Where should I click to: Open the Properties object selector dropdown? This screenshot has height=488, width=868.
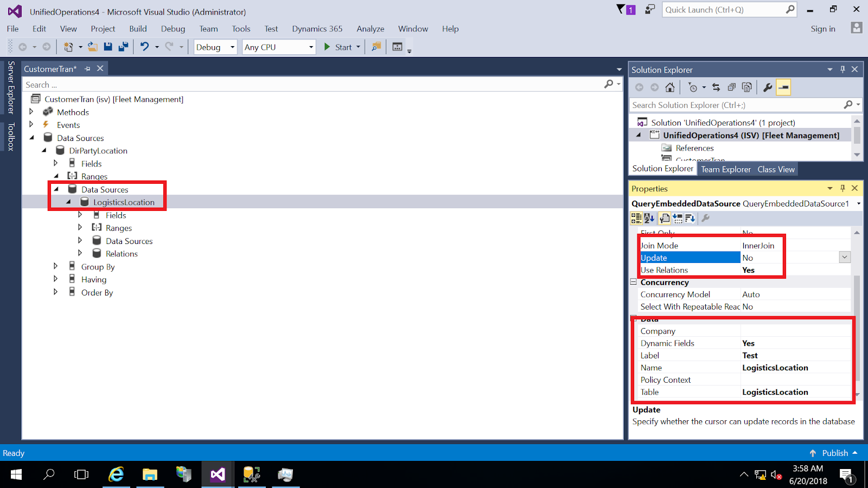pyautogui.click(x=859, y=203)
